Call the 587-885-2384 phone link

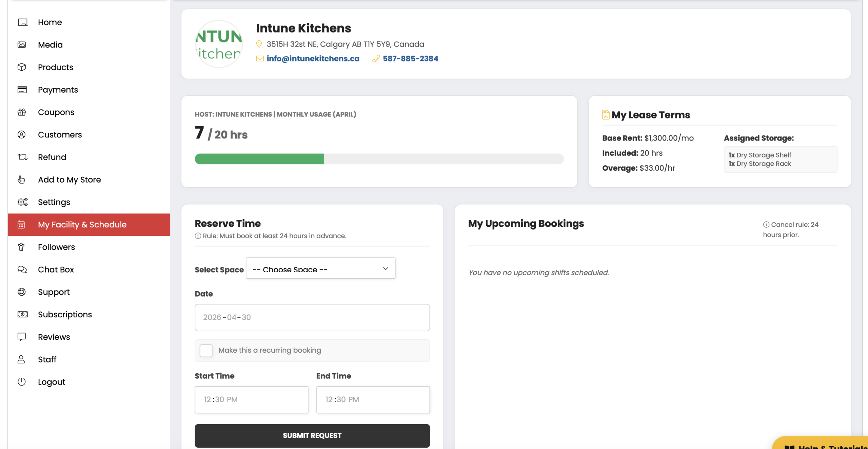click(411, 58)
